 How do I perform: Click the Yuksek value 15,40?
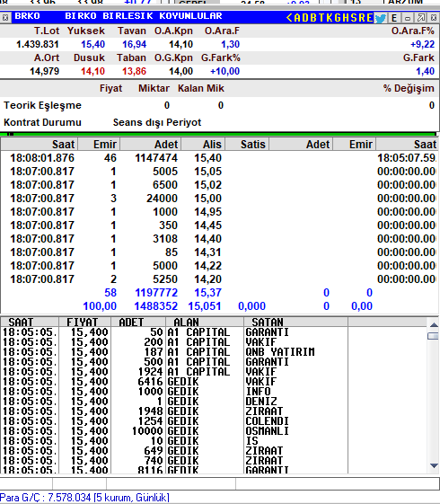pyautogui.click(x=92, y=44)
